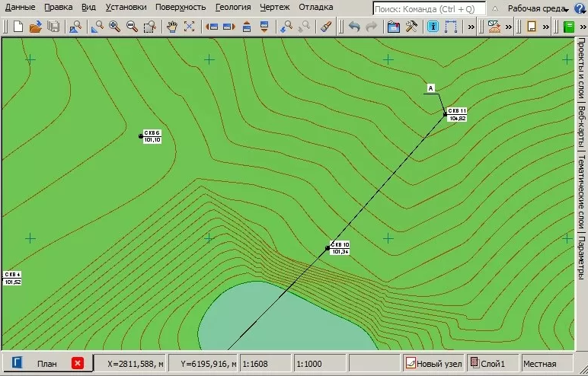This screenshot has height=376, width=588.
Task: Select the zoom in magnifier tool
Action: [114, 26]
